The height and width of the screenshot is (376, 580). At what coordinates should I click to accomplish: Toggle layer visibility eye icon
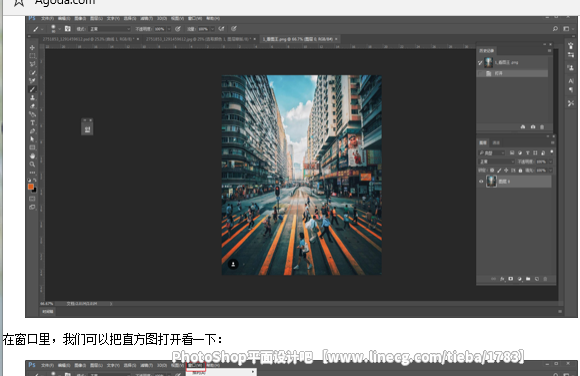pos(481,181)
